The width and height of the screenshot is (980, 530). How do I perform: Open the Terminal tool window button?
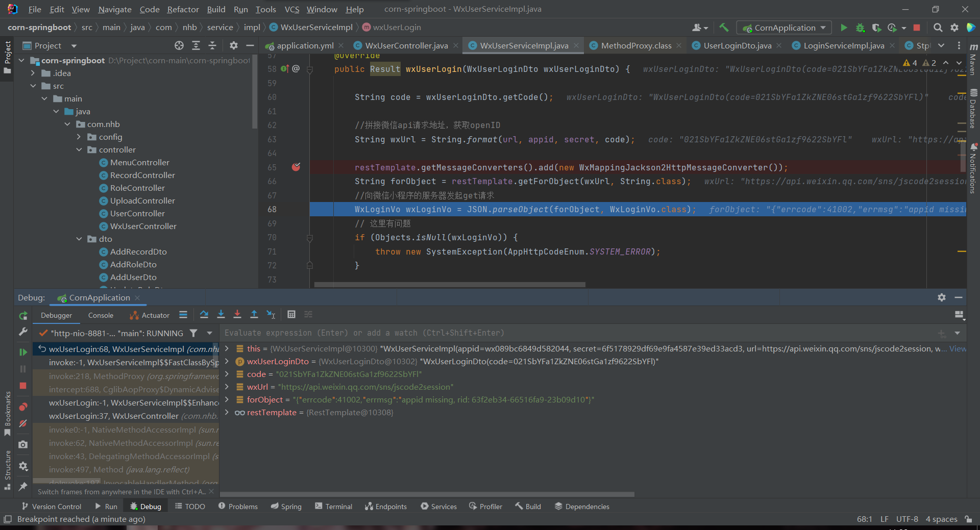pos(333,507)
